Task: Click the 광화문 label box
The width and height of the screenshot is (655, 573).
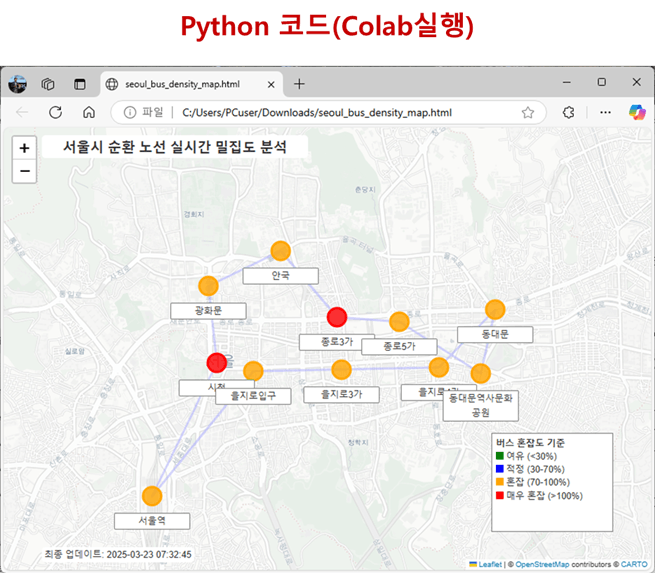Action: [x=208, y=311]
